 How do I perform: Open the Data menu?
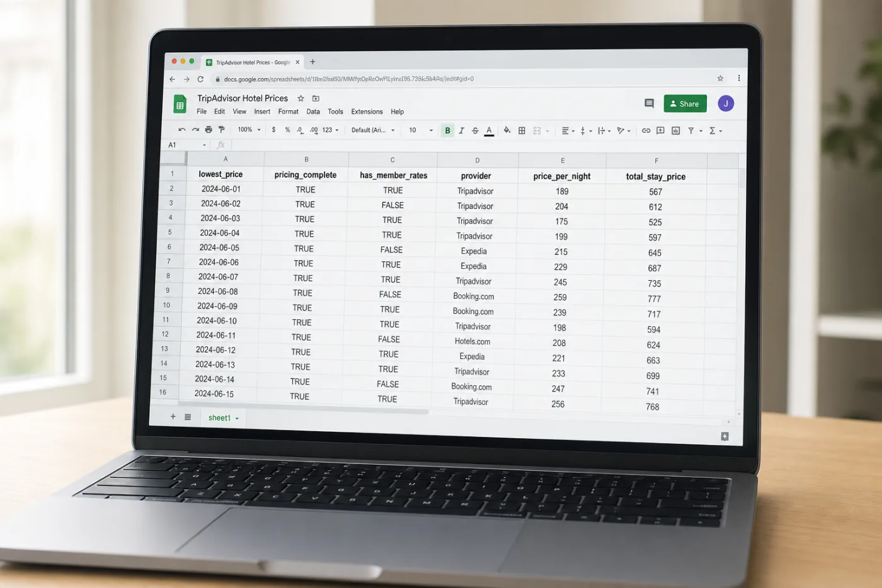point(313,111)
